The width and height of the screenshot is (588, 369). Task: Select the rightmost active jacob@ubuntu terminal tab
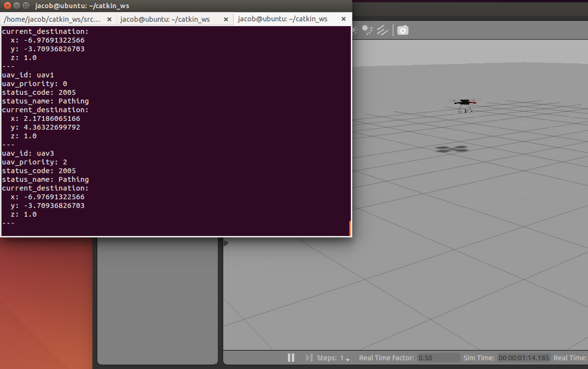[x=282, y=19]
